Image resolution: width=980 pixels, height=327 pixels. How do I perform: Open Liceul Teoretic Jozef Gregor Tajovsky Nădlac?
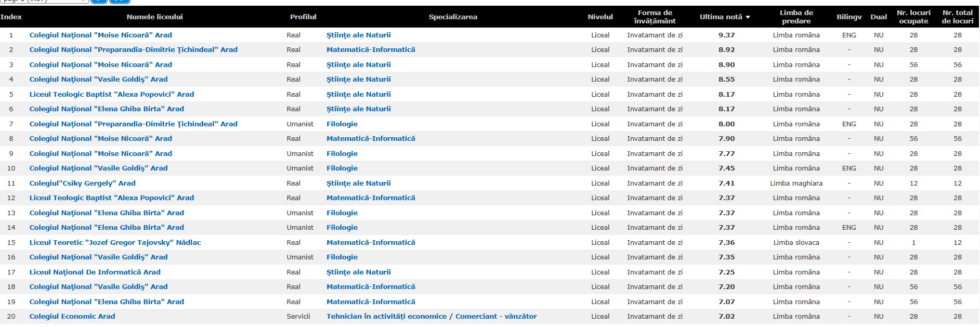(115, 242)
